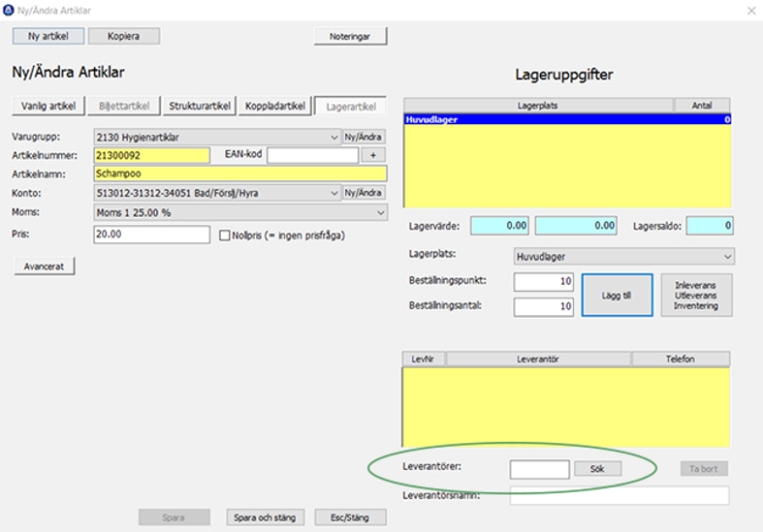
Task: Click the Lagerplats column header
Action: [538, 106]
